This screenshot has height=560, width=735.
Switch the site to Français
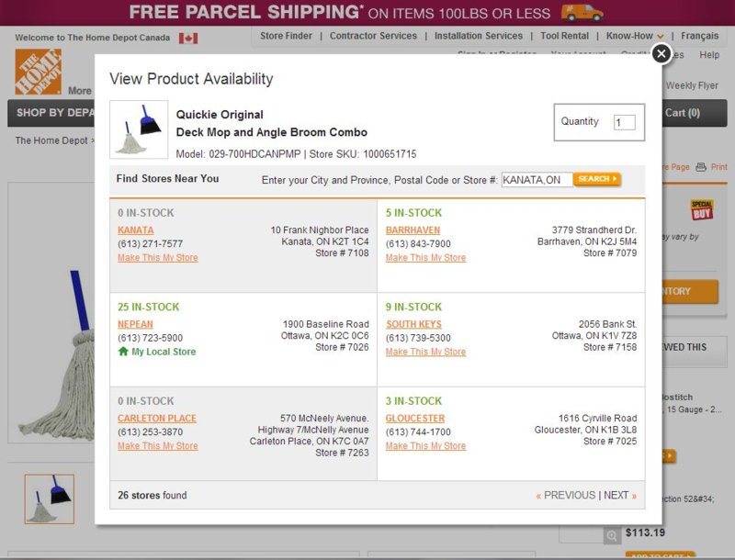coord(700,36)
